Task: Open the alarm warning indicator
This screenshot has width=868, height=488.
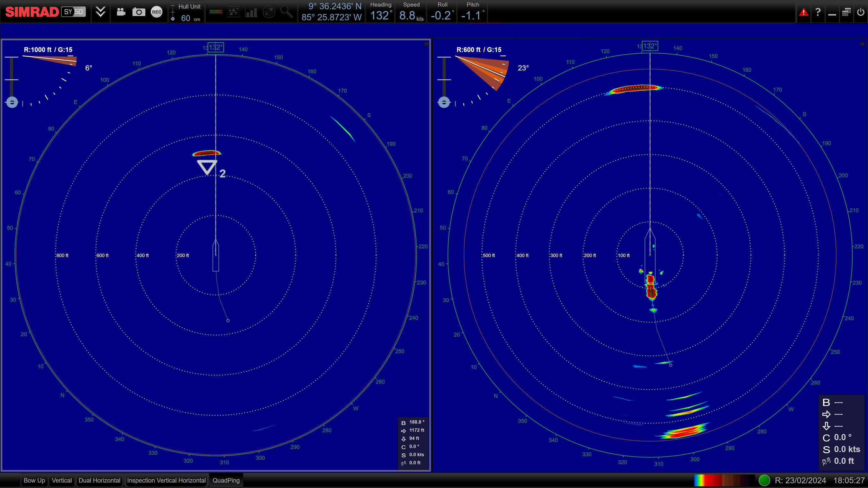Action: 803,12
